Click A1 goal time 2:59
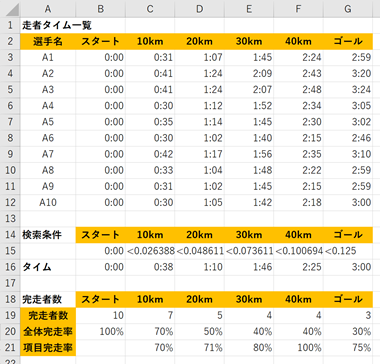 tap(348, 57)
